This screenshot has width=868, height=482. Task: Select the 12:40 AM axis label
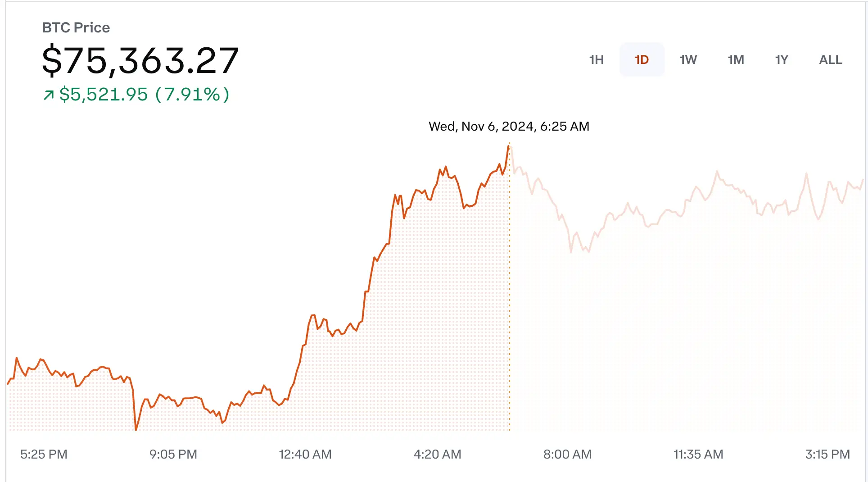(306, 454)
